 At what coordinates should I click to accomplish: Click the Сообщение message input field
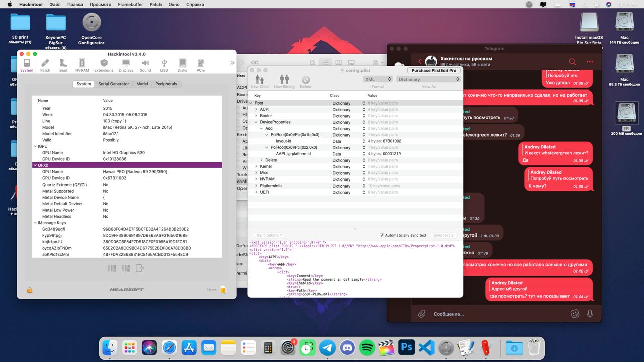point(498,314)
